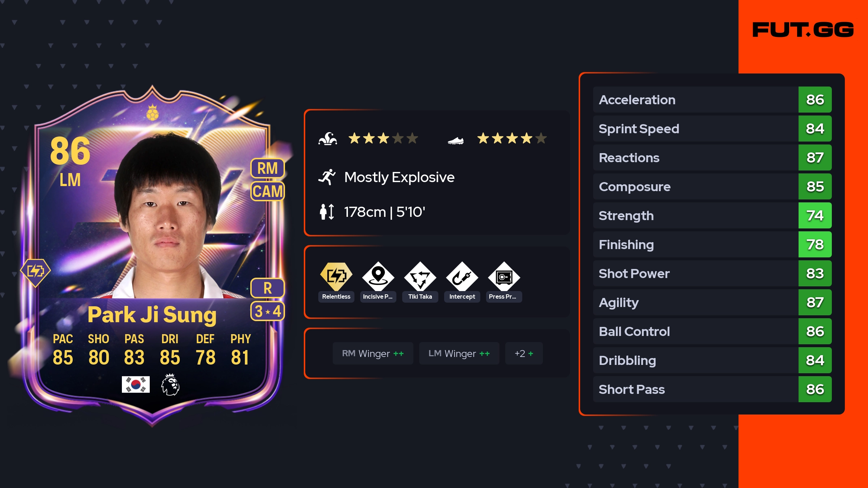Click the Premier League lion badge

170,384
